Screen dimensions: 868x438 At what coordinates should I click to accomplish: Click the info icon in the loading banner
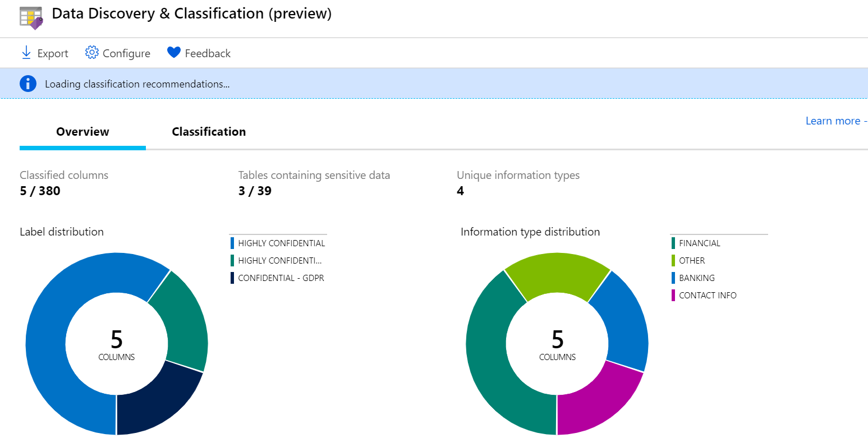click(x=28, y=84)
